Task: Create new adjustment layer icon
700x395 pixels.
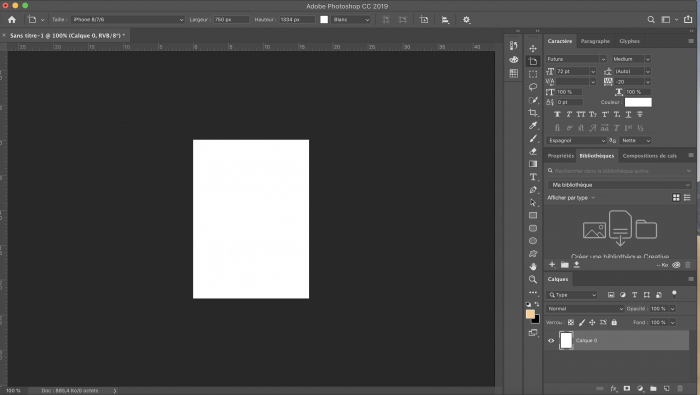Action: [x=640, y=389]
